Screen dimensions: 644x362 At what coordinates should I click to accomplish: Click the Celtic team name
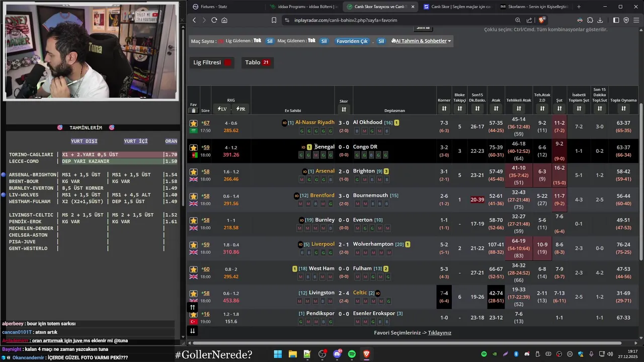[360, 293]
